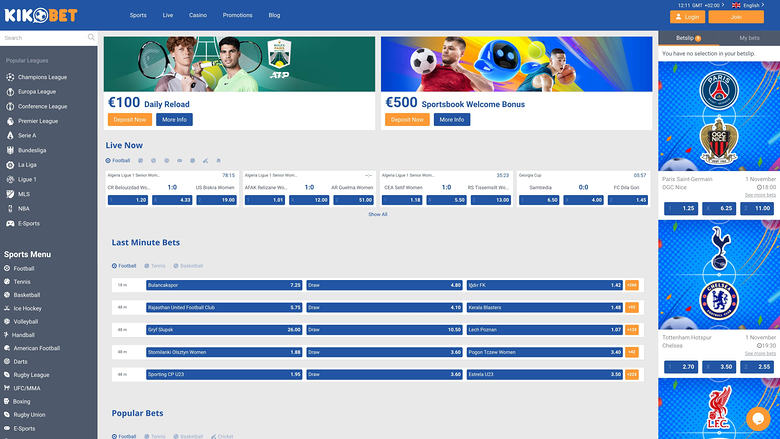Open Champions League from Popular Leagues
This screenshot has width=780, height=439.
[42, 77]
